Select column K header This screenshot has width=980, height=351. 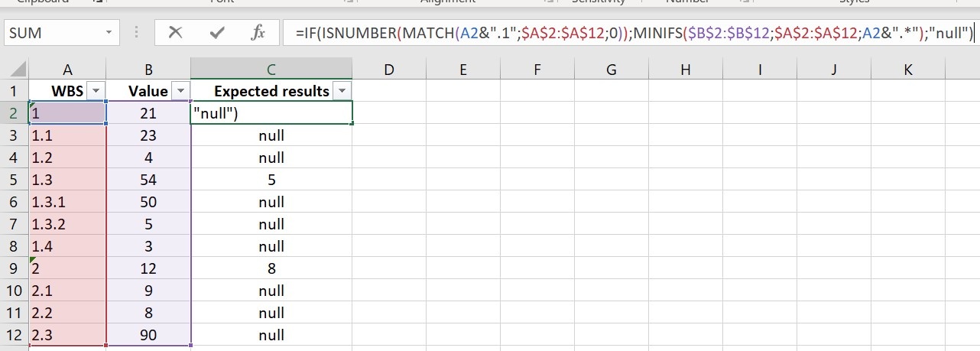(908, 70)
